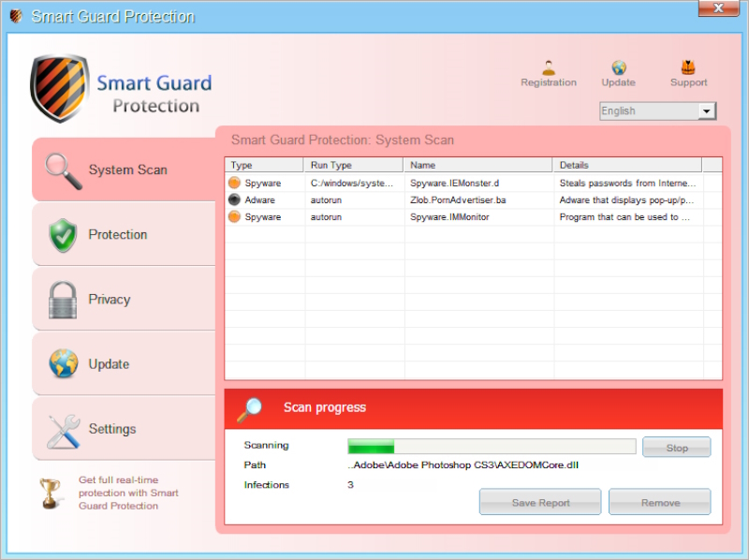Click Get full real-time protection link
The height and width of the screenshot is (560, 749).
click(x=128, y=493)
